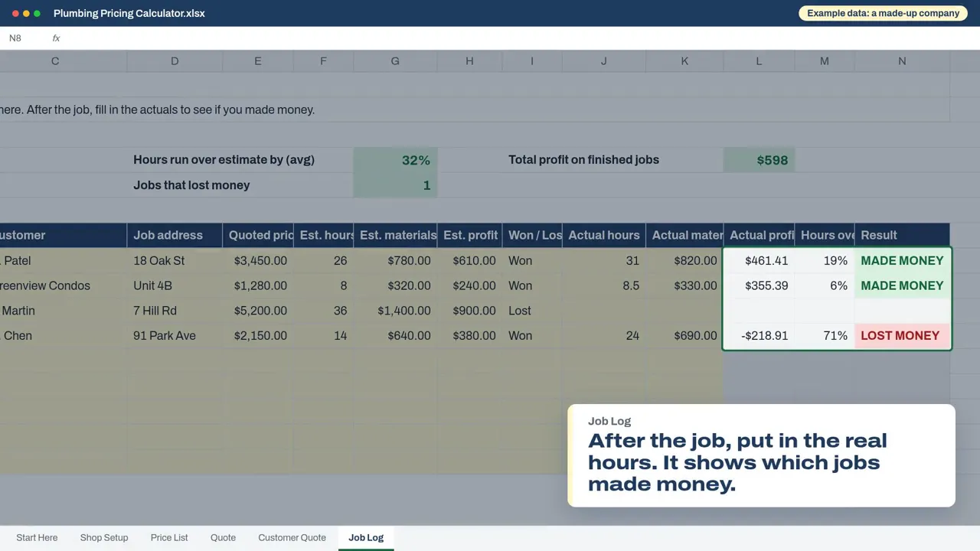Click the jobs that lost money value 1

395,185
